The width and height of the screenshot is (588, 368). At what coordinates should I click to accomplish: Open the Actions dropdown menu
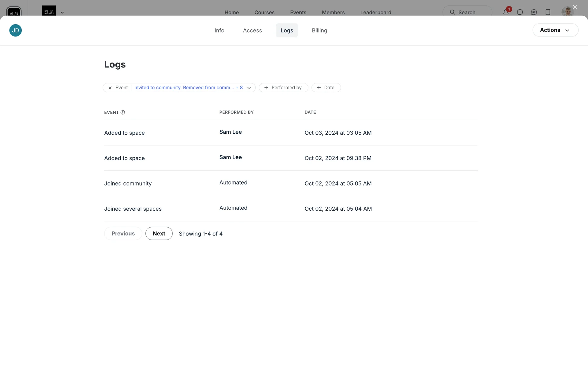click(555, 30)
